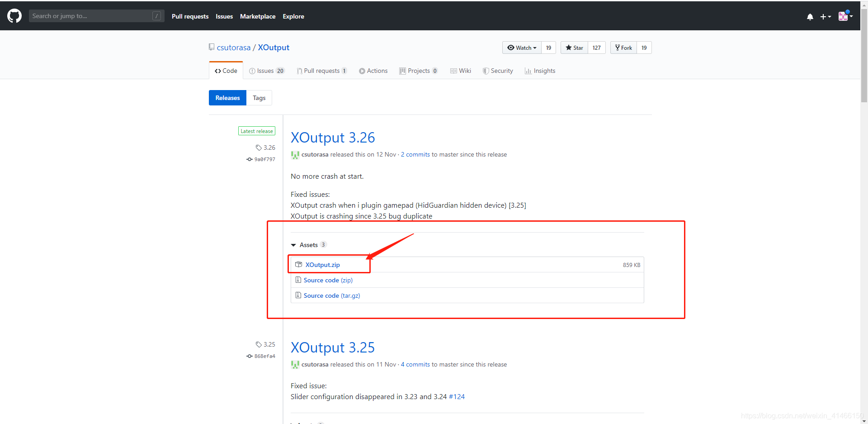Open the user avatar menu
Viewport: 868px width, 424px height.
(845, 16)
